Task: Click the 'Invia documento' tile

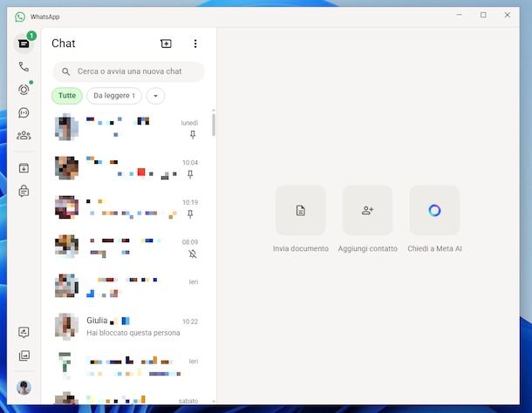Action: click(x=300, y=210)
